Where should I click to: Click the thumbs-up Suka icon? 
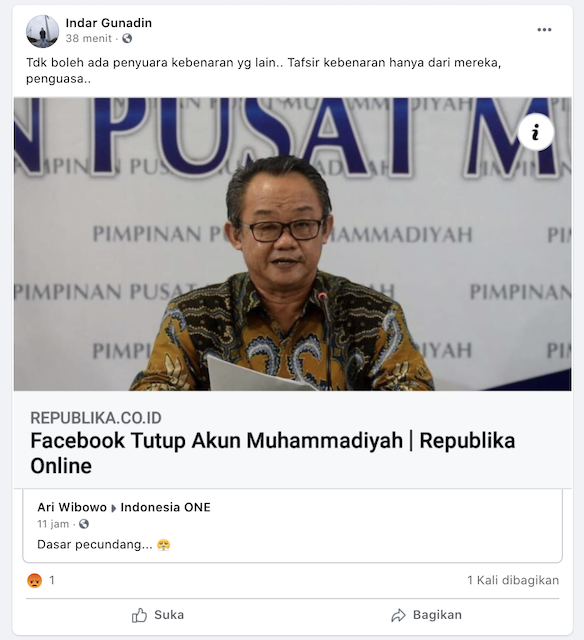(139, 615)
